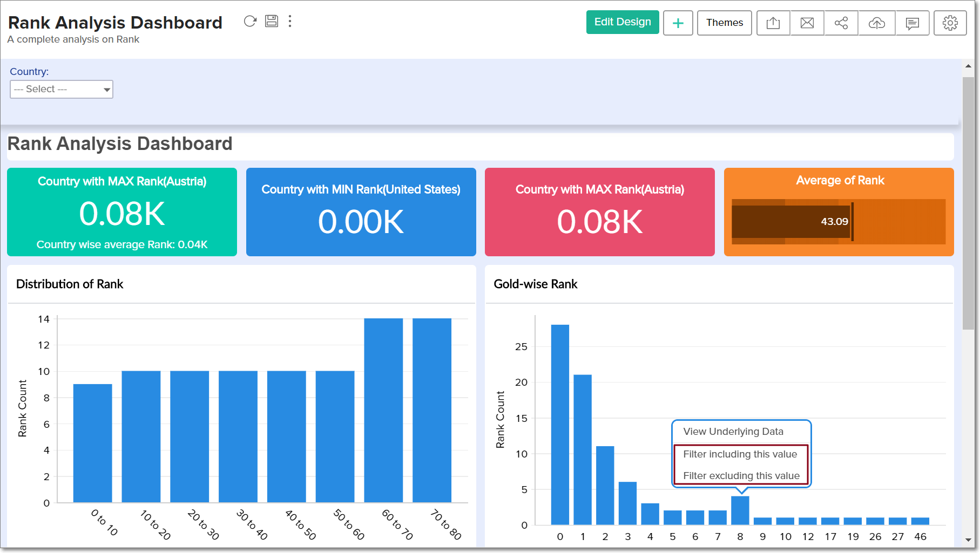Click the Distribution of Rank chart title
This screenshot has width=980, height=553.
click(70, 284)
